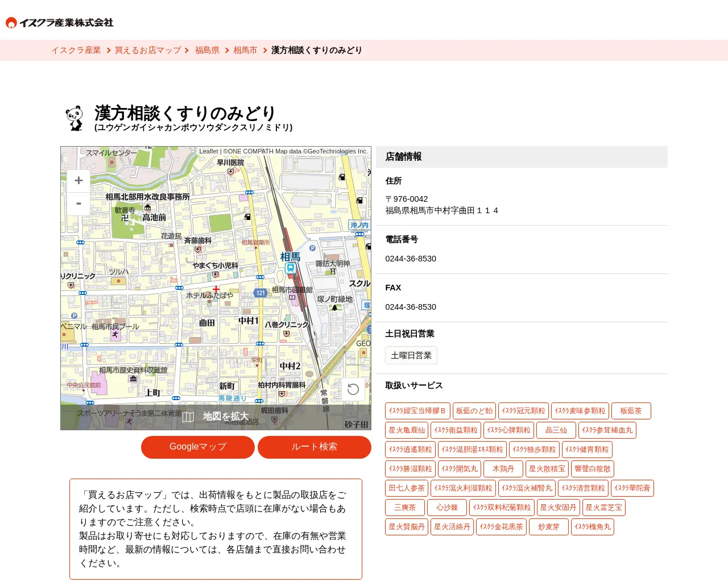Click the store title 漢方相談くすりのみどり heading

pyautogui.click(x=185, y=113)
